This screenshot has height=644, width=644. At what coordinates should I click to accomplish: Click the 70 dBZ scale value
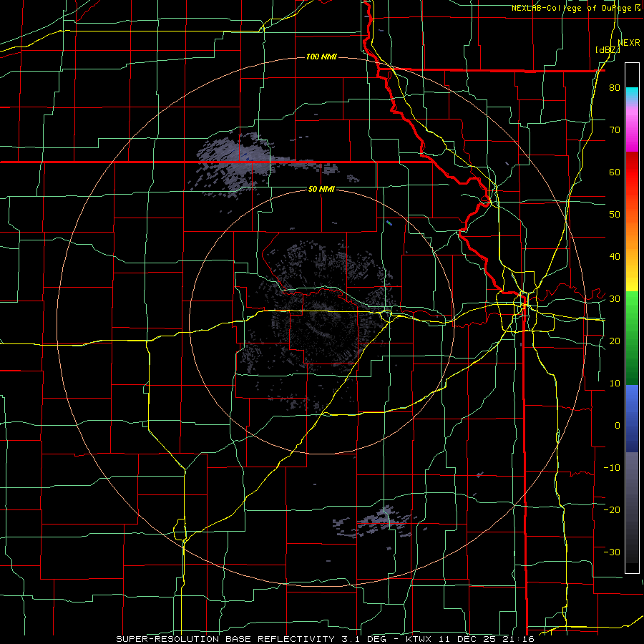tap(615, 130)
